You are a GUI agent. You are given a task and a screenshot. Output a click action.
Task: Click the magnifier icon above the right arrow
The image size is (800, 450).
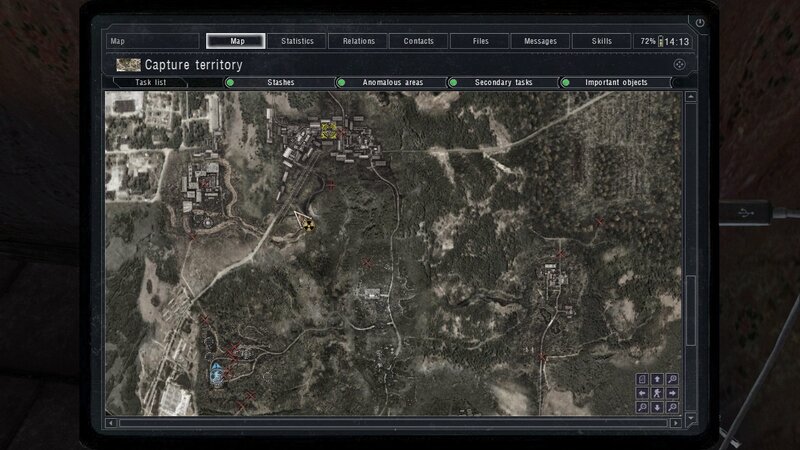672,379
